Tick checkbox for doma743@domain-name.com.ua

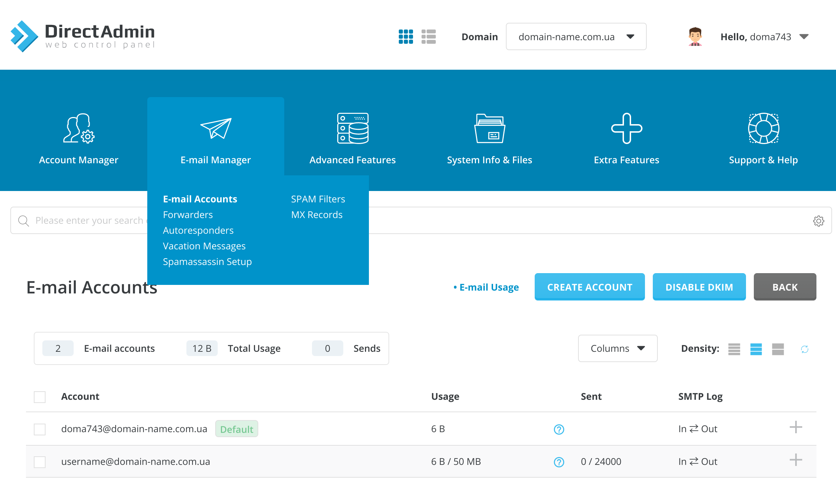click(39, 429)
